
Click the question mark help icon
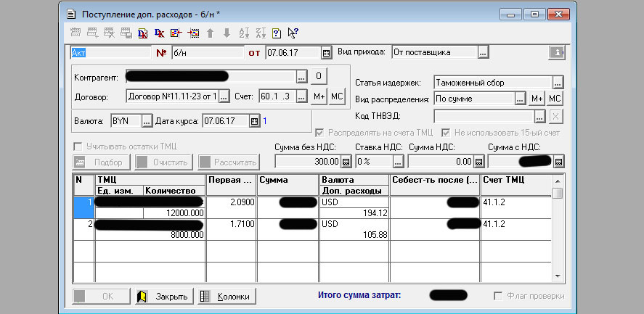[277, 33]
